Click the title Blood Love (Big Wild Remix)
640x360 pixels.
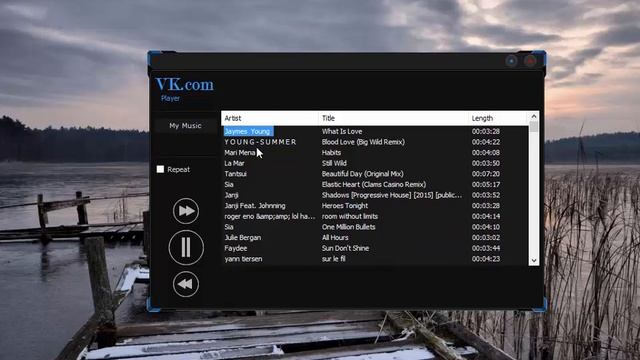363,142
